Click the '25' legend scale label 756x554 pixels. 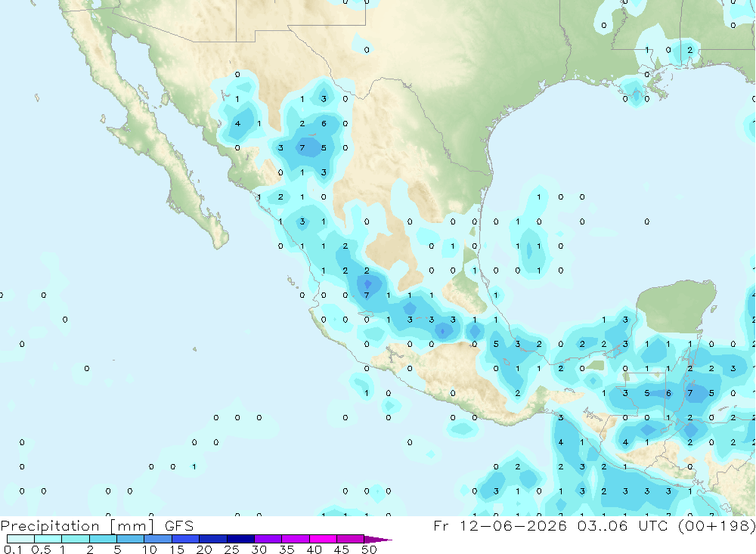pyautogui.click(x=232, y=549)
